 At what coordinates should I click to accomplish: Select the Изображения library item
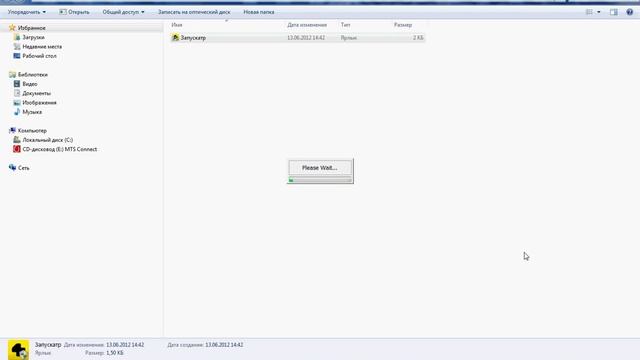click(40, 102)
